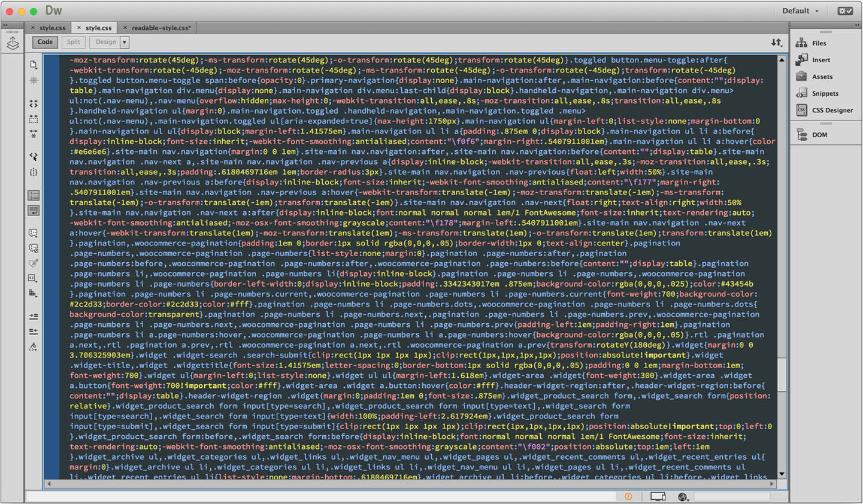863x504 pixels.
Task: Click orange linting error status icon
Action: pyautogui.click(x=628, y=496)
